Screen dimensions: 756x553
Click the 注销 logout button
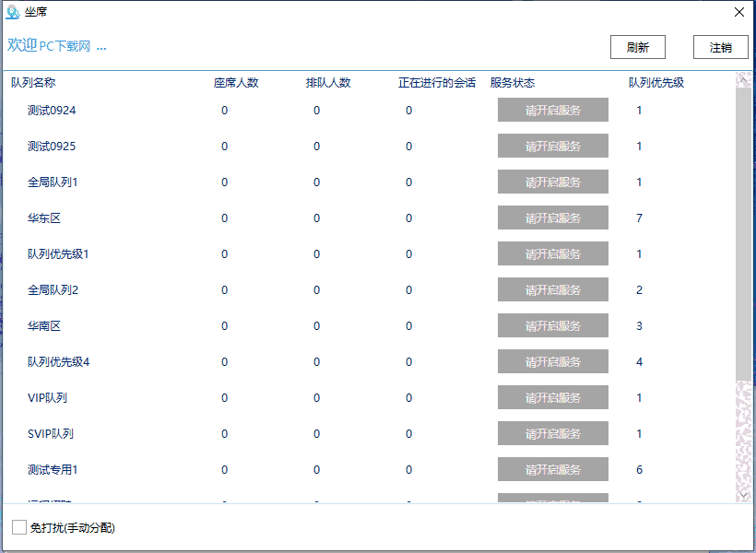pos(720,47)
